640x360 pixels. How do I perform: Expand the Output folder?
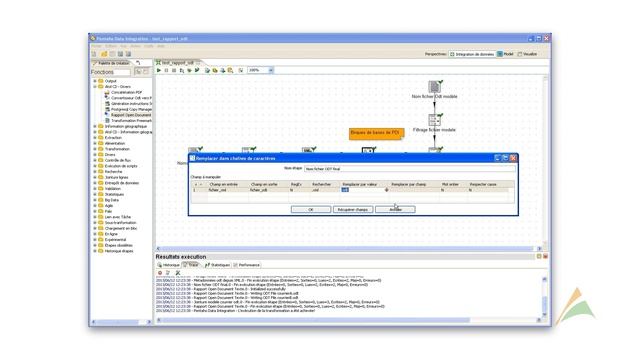click(95, 81)
